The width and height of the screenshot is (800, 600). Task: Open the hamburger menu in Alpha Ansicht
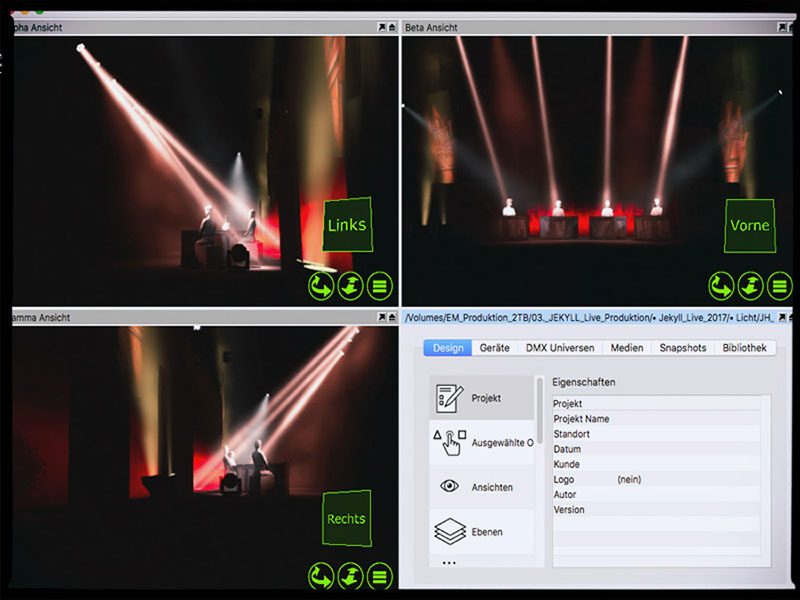coord(380,286)
